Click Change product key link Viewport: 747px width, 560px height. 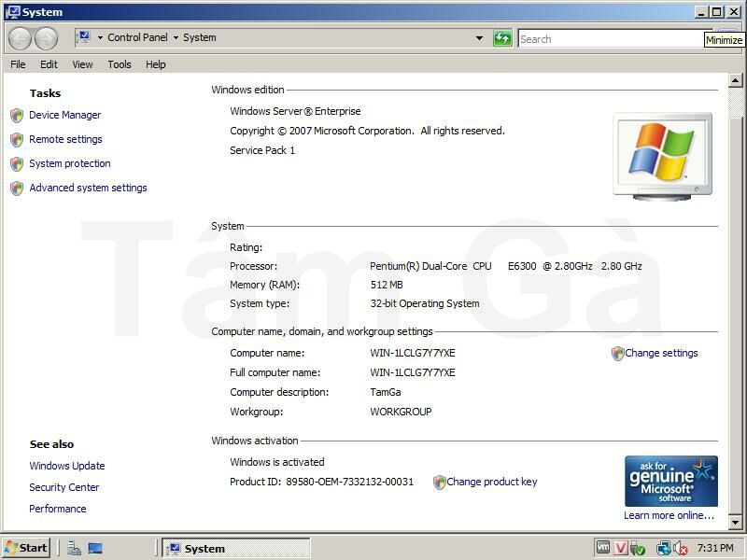pyautogui.click(x=492, y=482)
